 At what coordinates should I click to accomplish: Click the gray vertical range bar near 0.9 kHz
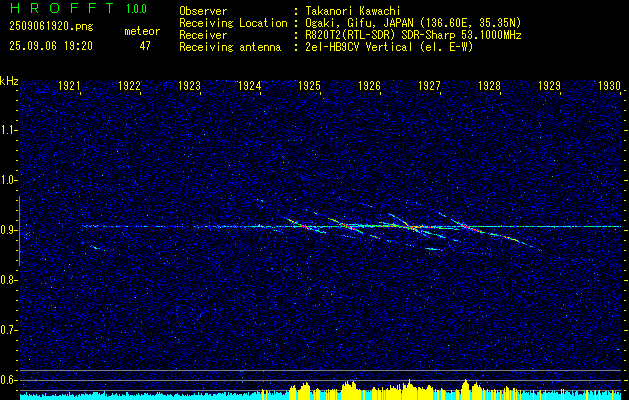click(x=19, y=231)
